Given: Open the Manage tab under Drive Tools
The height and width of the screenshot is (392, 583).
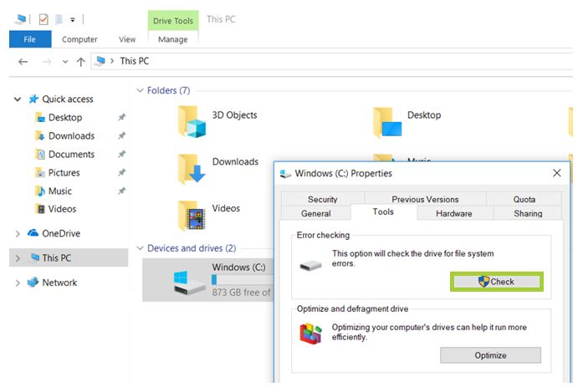Looking at the screenshot, I should tap(173, 39).
